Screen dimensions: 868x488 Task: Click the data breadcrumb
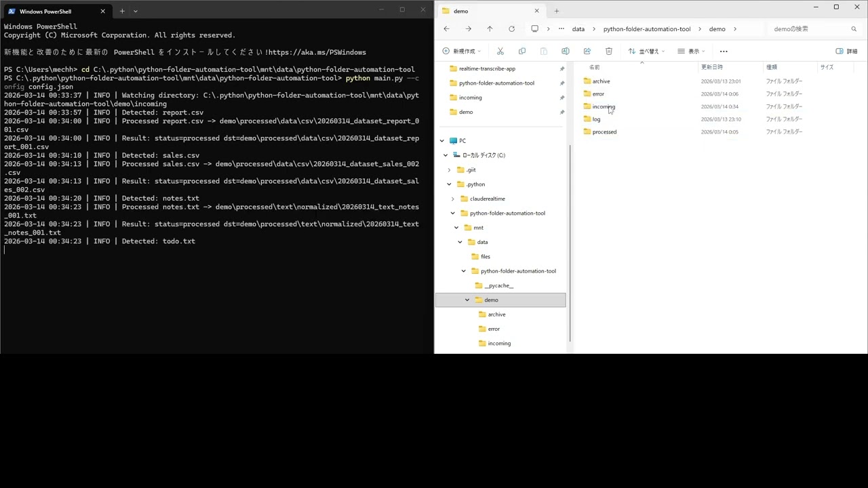click(578, 29)
